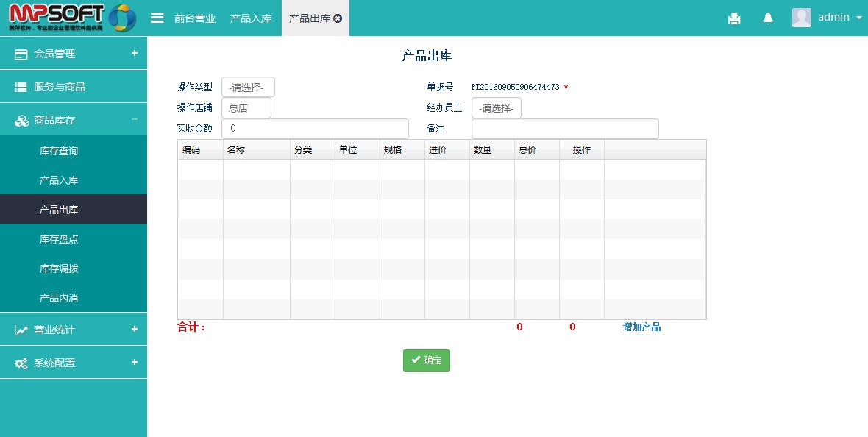Open the 经办员工 dropdown
868x437 pixels.
(496, 108)
